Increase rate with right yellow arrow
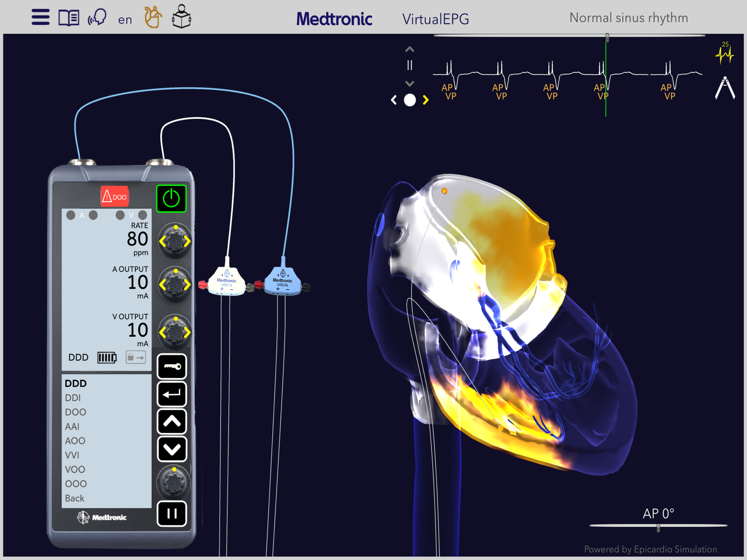 click(x=187, y=241)
